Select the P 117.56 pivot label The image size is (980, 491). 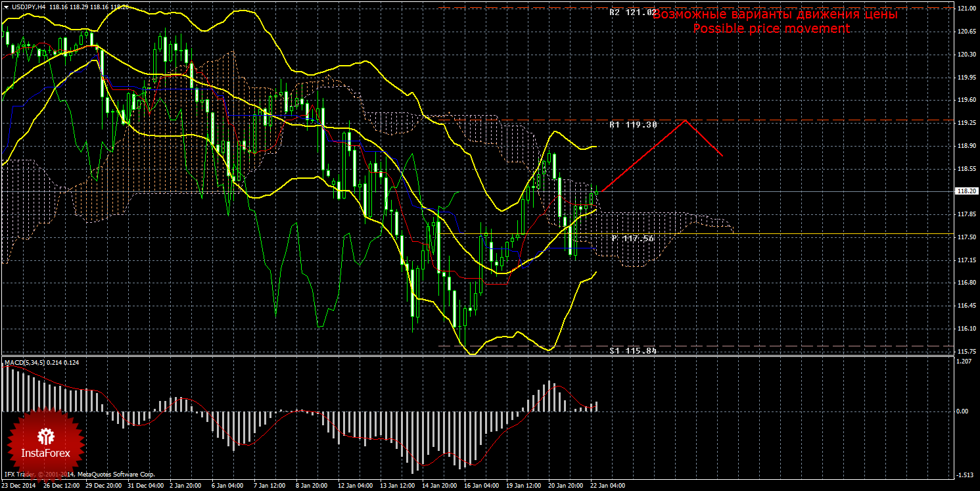point(632,238)
